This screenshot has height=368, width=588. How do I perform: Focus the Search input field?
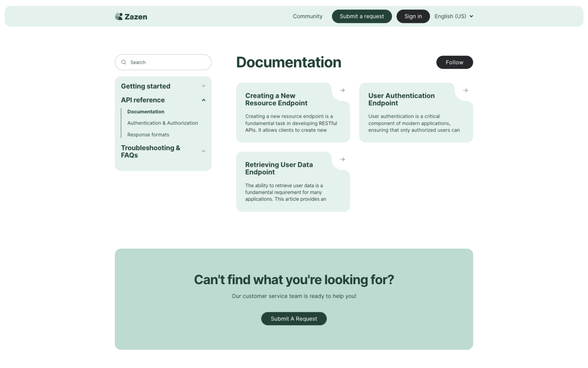pos(167,62)
